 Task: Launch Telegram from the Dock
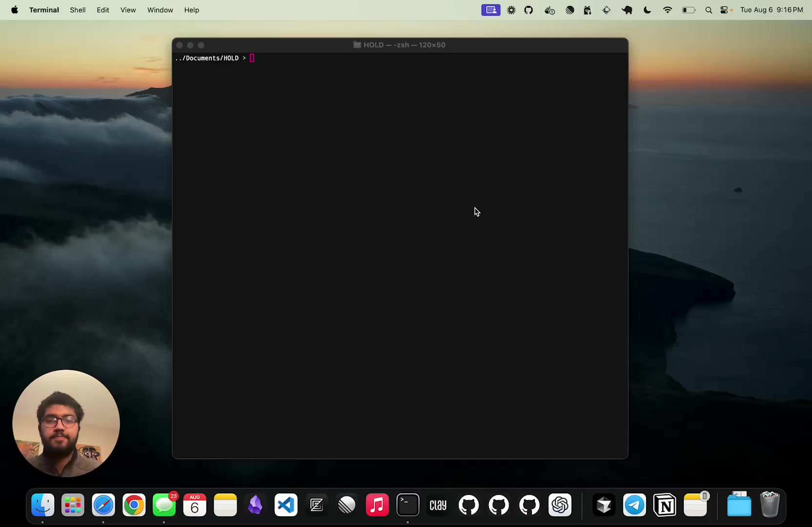point(634,505)
